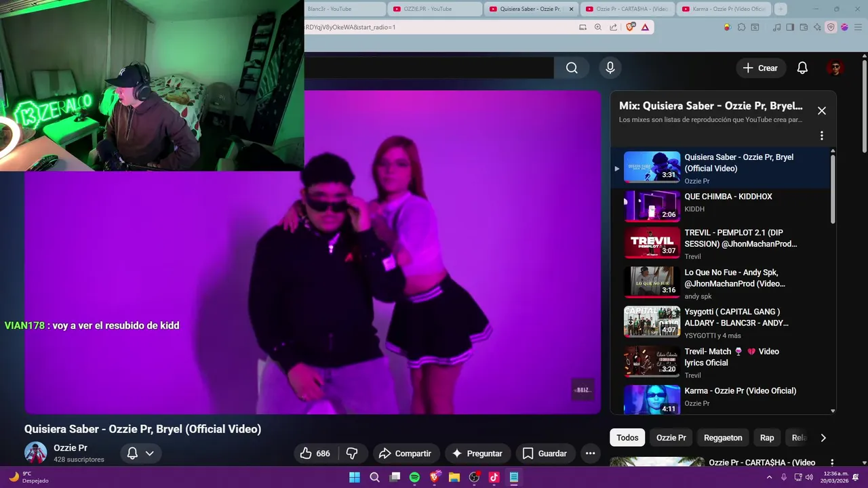The height and width of the screenshot is (488, 868).
Task: Click the share page icon in the address bar
Action: coord(614,27)
